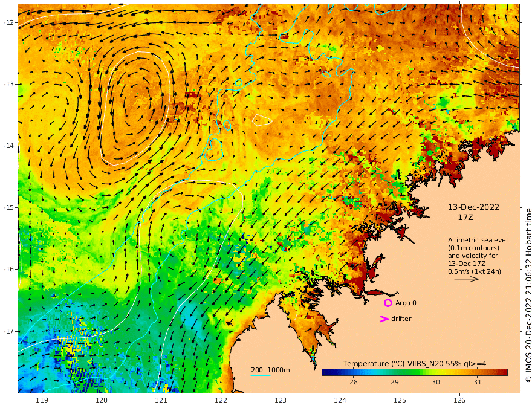532x411 pixels.
Task: Click the IMOS copyright timestamp text
Action: point(528,296)
